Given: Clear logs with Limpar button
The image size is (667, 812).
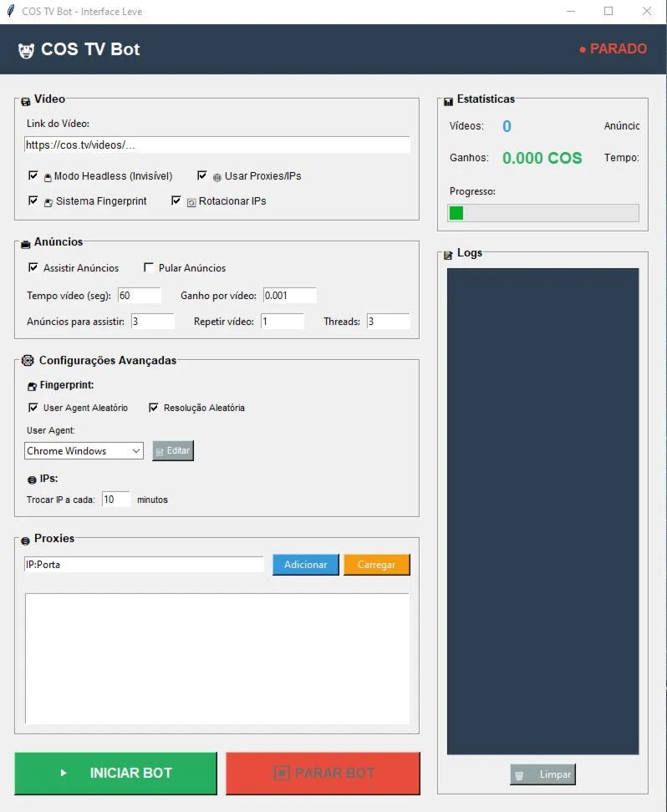Looking at the screenshot, I should (x=542, y=774).
